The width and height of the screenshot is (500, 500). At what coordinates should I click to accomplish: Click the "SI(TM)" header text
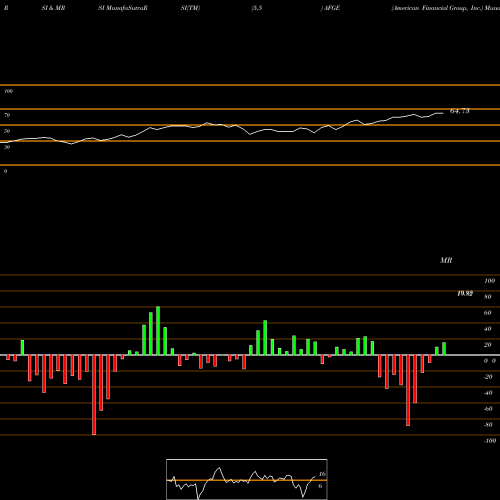190,8
